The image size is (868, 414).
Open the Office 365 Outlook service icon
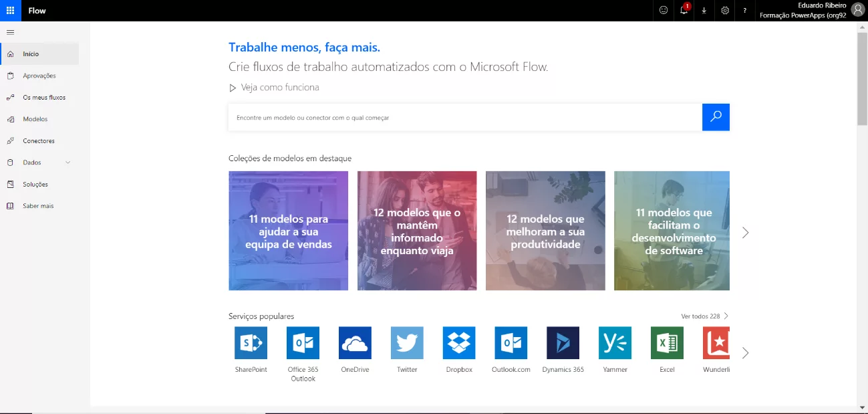(x=303, y=343)
